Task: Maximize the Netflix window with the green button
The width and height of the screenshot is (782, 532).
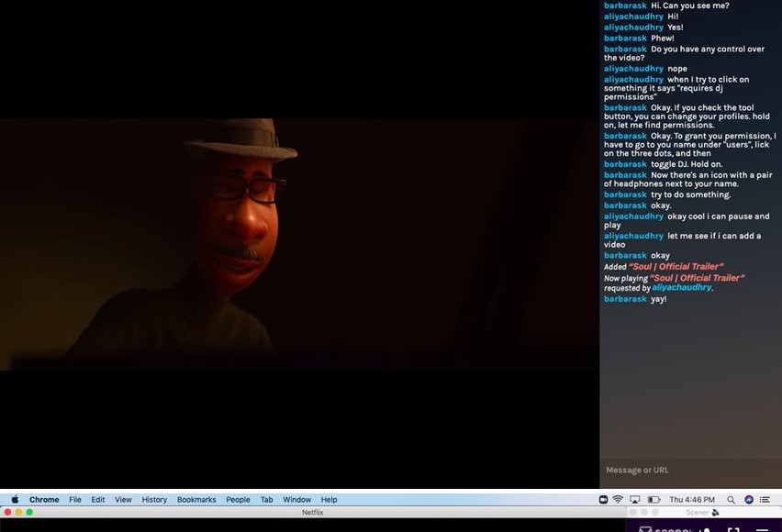Action: tap(29, 512)
